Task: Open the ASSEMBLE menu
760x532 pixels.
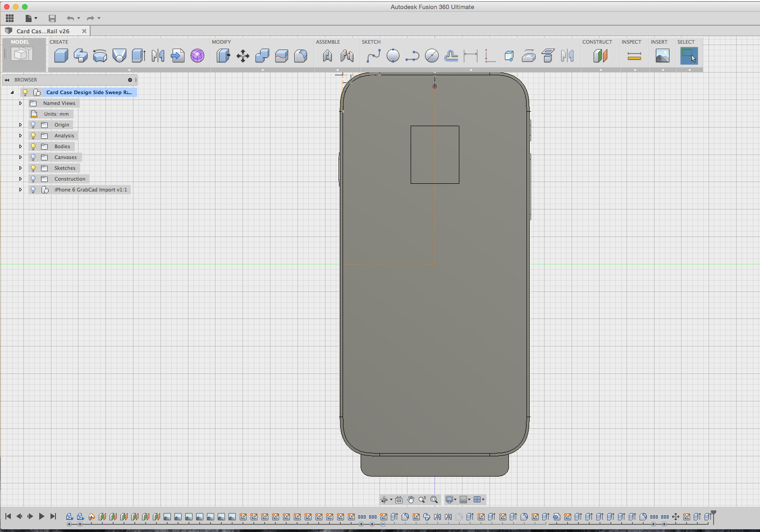Action: click(x=328, y=42)
